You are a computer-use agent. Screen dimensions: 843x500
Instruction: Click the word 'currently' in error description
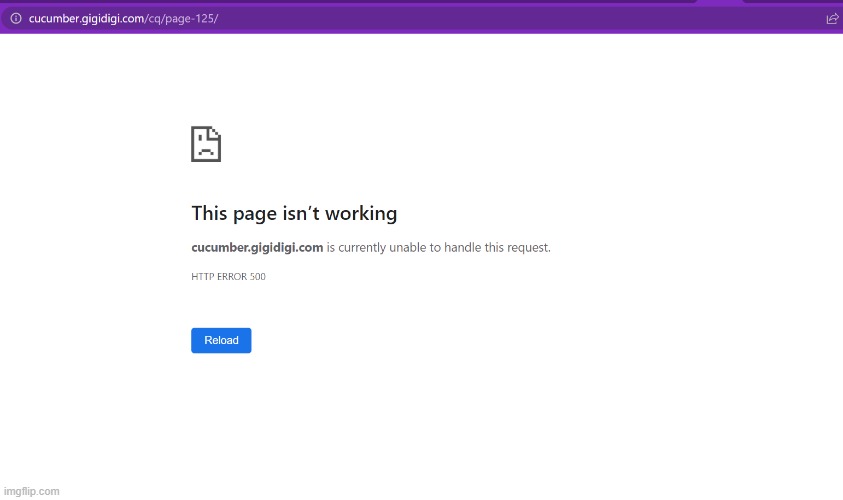(x=367, y=247)
